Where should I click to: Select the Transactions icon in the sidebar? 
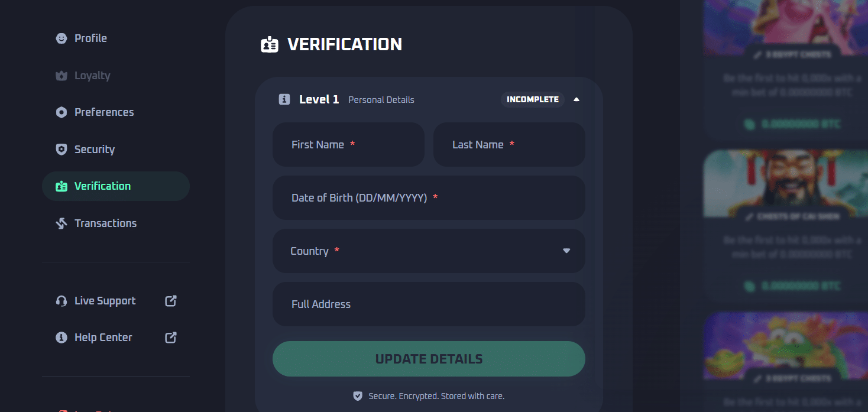tap(61, 223)
